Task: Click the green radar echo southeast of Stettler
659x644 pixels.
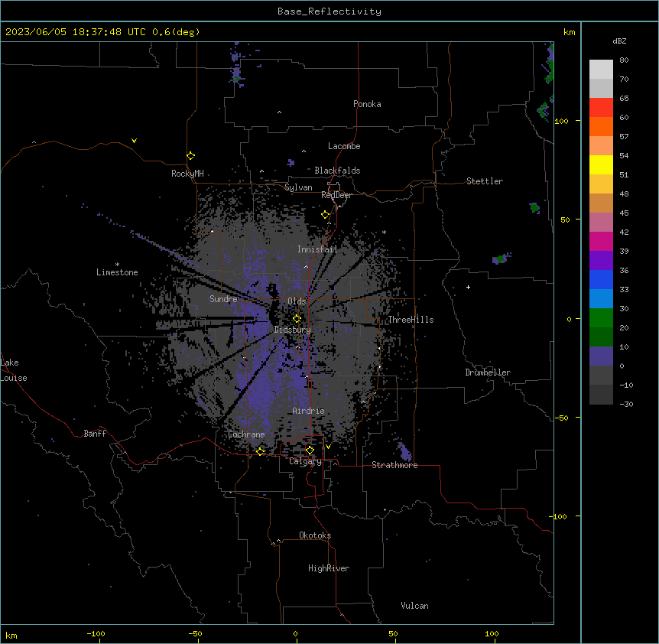Action: pos(534,207)
